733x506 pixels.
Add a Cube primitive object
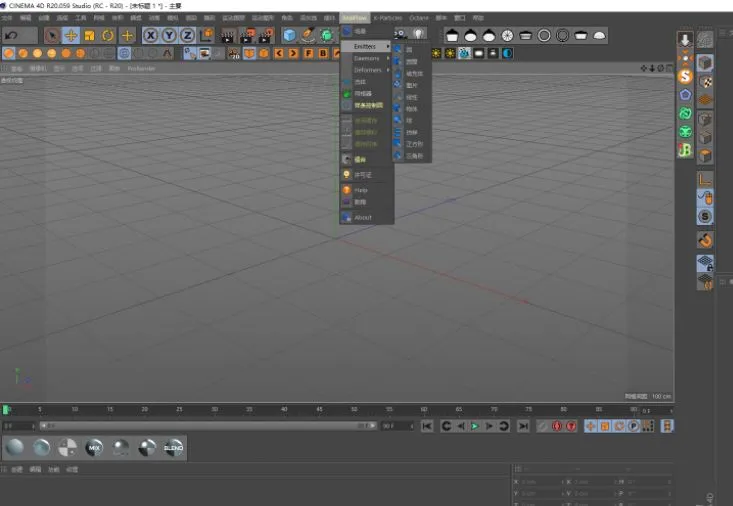289,36
